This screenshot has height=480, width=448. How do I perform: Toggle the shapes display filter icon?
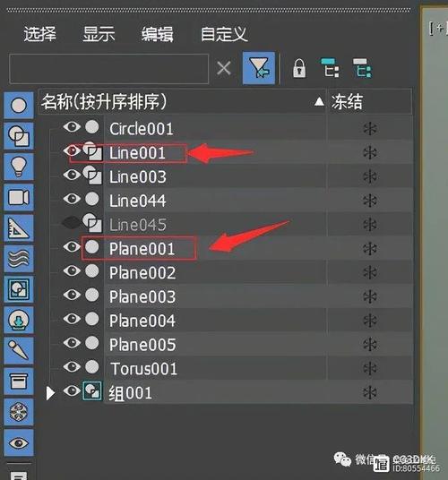19,136
